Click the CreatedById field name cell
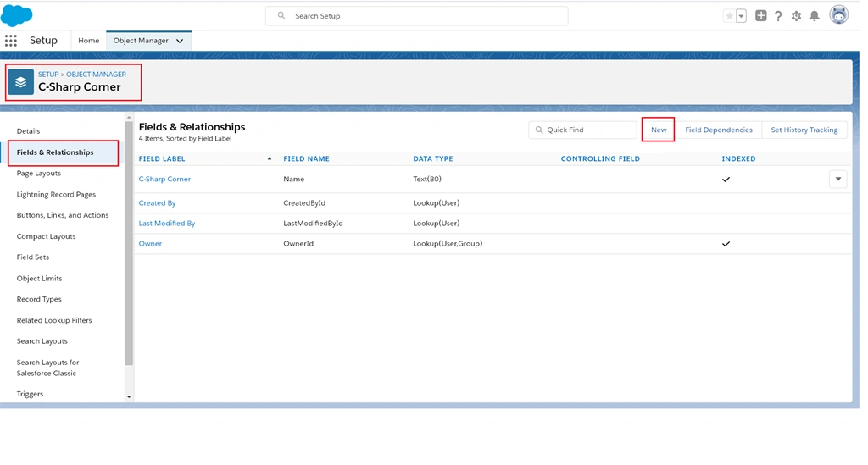Image resolution: width=868 pixels, height=465 pixels. point(304,203)
